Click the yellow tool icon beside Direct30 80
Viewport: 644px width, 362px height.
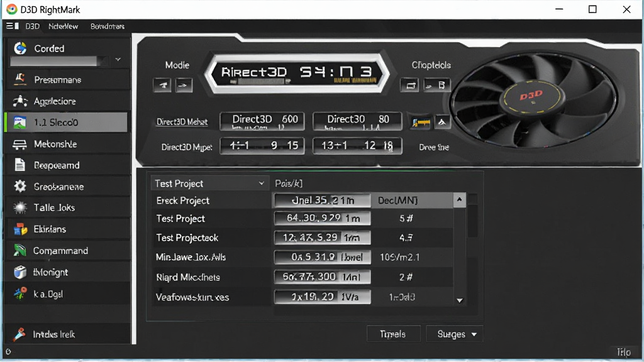click(421, 123)
